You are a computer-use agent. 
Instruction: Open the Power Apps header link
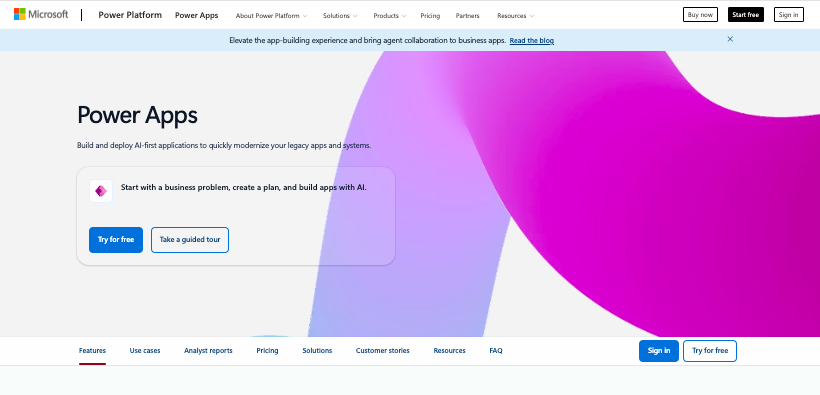click(197, 15)
